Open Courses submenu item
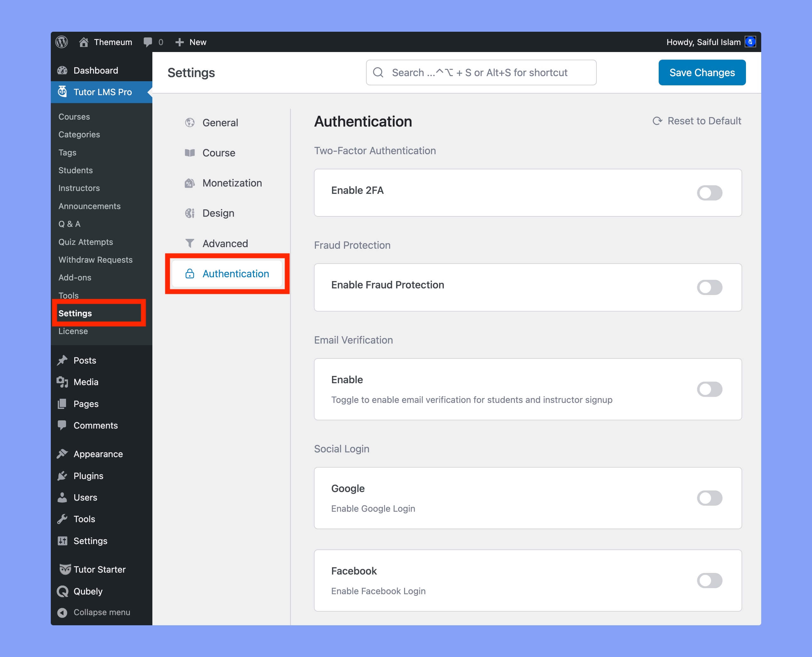This screenshot has width=812, height=657. coord(74,116)
